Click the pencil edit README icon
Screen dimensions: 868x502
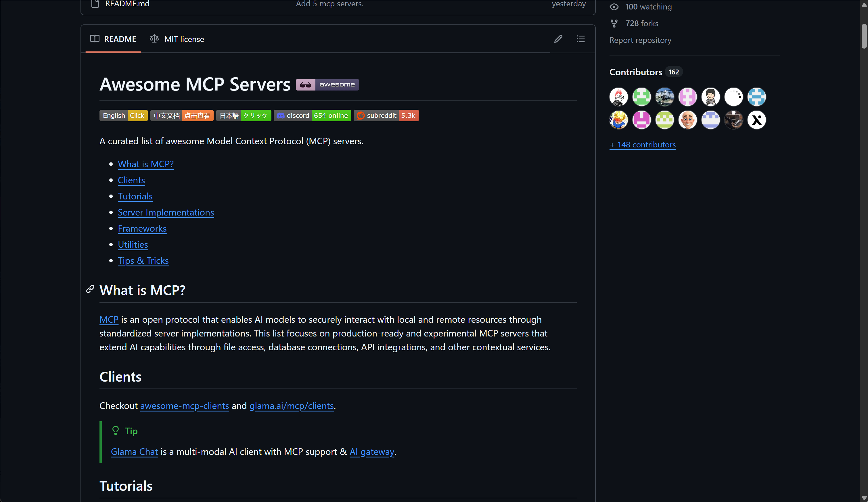(x=558, y=39)
